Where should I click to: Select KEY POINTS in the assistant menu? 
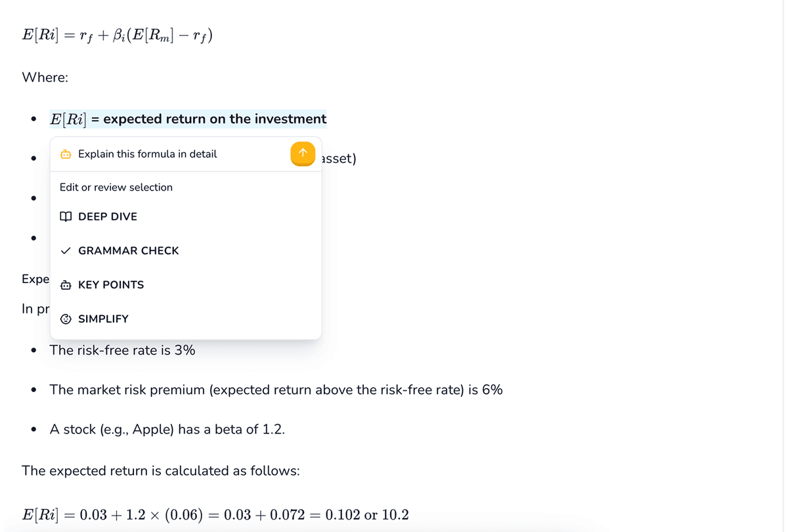click(111, 284)
